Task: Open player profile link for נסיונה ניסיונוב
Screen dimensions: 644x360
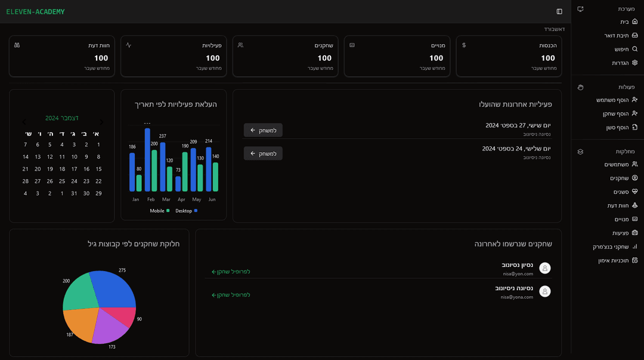Action: pyautogui.click(x=231, y=295)
